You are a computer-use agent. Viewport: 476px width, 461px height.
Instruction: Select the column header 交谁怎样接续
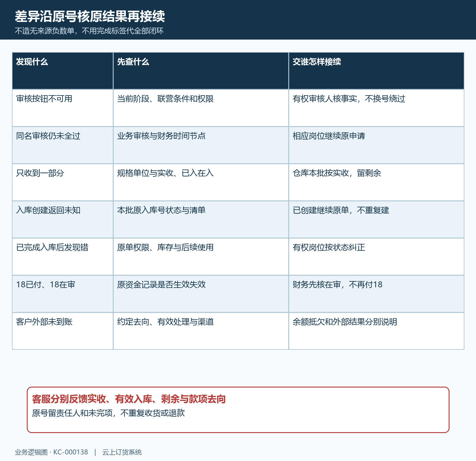(x=376, y=71)
